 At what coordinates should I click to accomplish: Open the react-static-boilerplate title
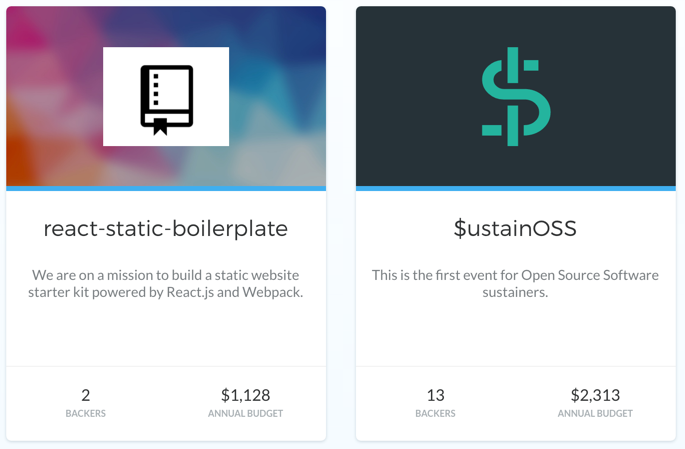click(x=166, y=228)
